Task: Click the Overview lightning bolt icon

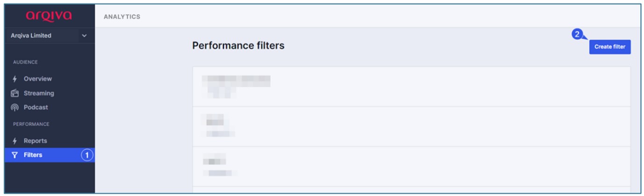Action: pos(15,79)
